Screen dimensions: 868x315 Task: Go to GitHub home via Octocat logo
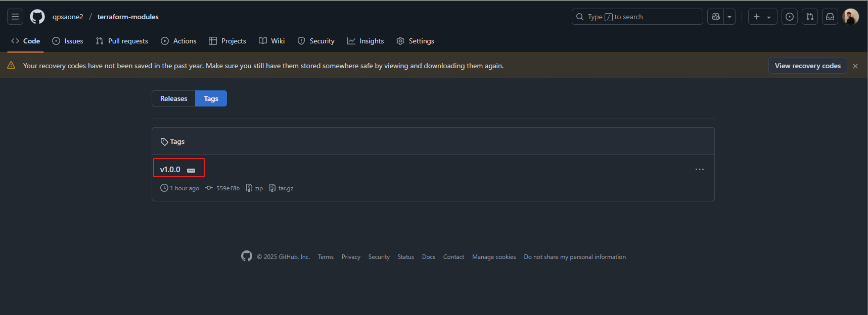(37, 17)
